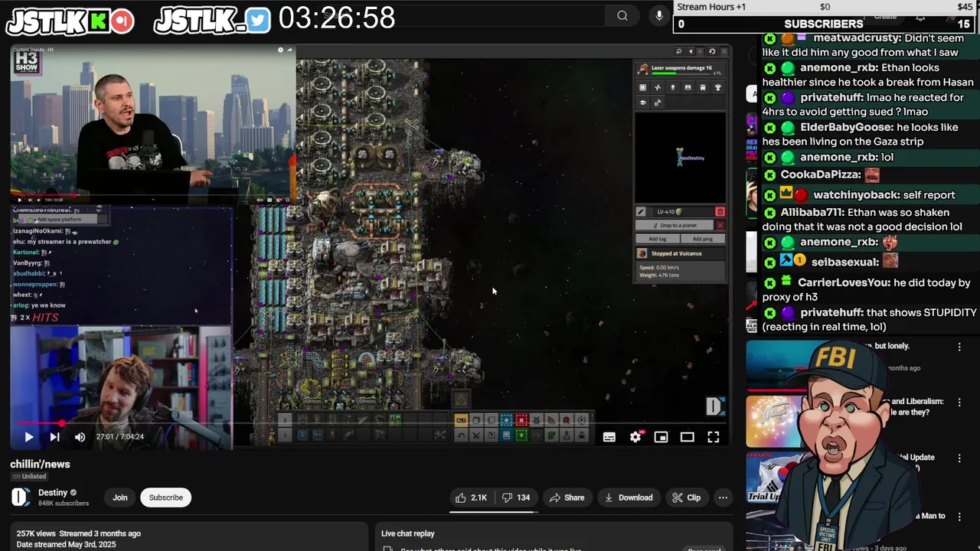Select the red deconstruction planner shortcut

pos(521,420)
